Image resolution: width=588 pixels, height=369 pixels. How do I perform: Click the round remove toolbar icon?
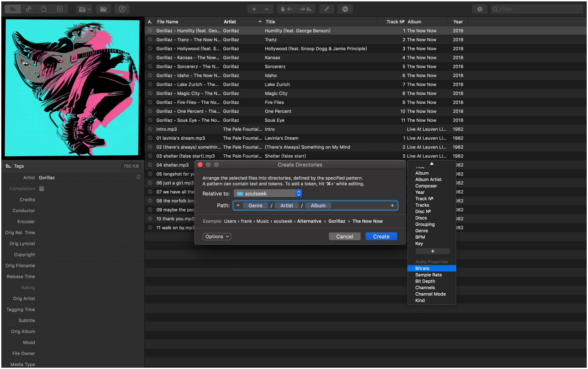pos(345,9)
